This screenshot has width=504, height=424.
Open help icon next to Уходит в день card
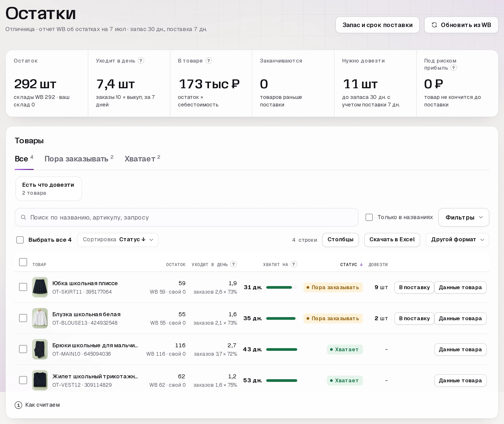[x=141, y=61]
